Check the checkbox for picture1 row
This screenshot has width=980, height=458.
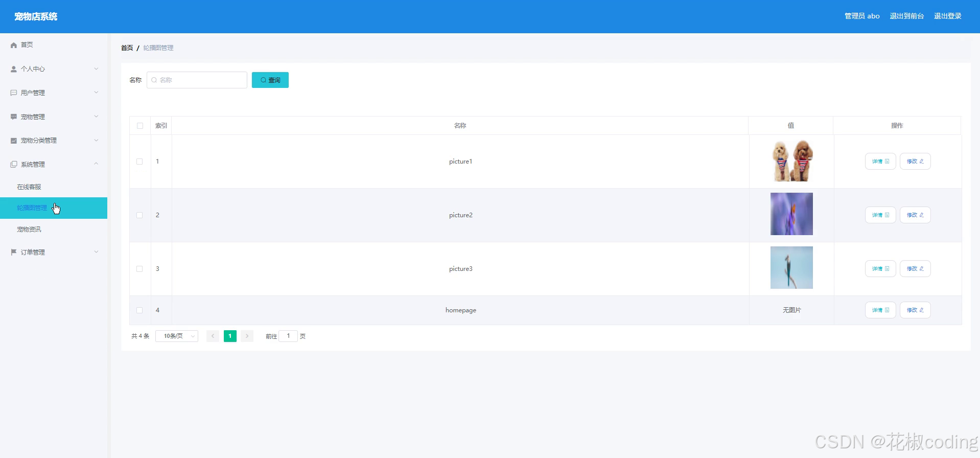pos(139,162)
